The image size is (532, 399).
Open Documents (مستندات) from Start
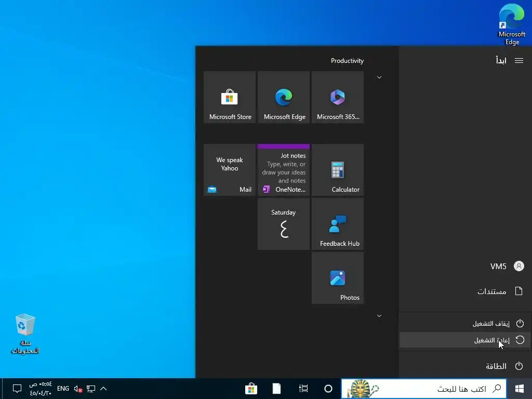coord(465,291)
